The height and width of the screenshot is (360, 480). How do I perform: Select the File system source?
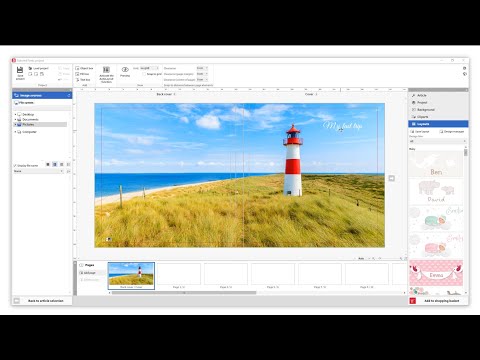pos(24,103)
